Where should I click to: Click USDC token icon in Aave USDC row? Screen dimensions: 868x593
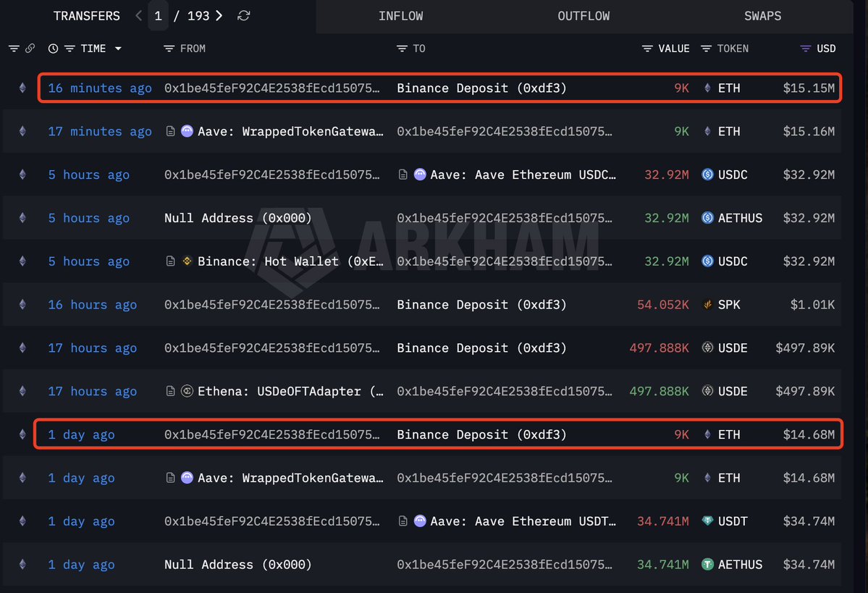[x=707, y=174]
